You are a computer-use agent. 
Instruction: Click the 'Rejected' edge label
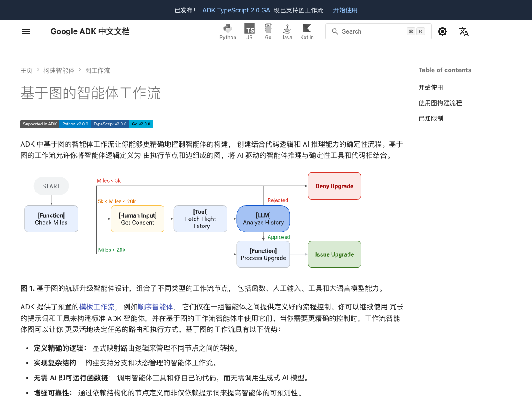point(278,200)
